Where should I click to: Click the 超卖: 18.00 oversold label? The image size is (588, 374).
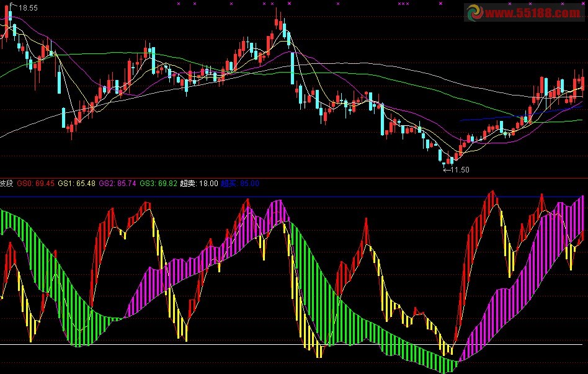point(199,184)
